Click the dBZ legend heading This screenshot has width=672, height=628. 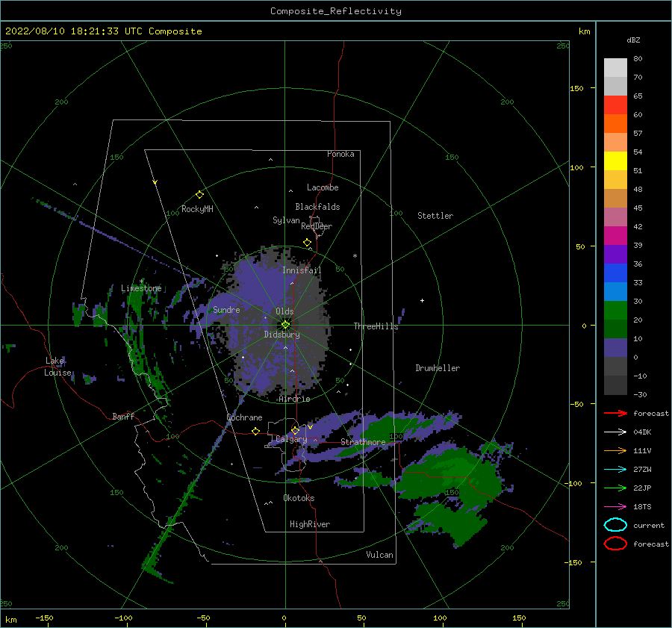point(633,40)
